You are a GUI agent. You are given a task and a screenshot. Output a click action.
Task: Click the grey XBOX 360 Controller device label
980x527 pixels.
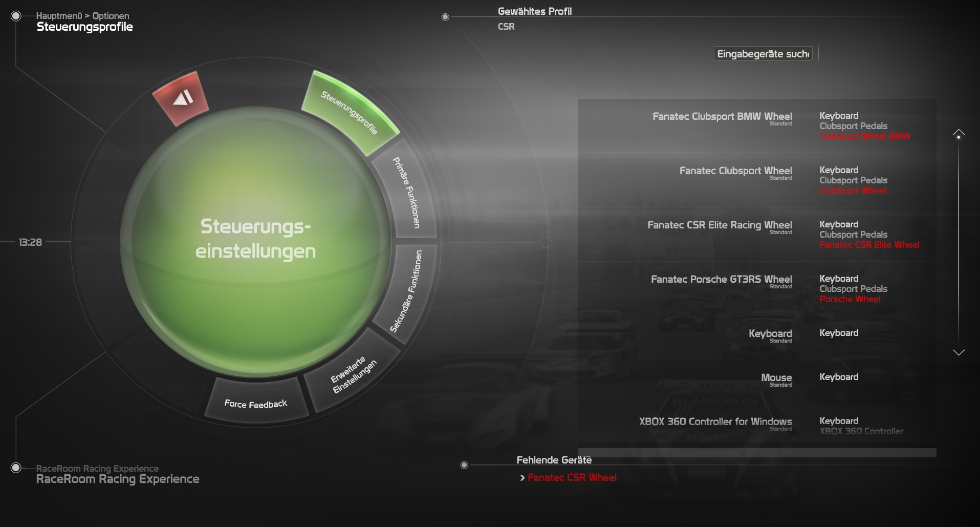click(861, 431)
